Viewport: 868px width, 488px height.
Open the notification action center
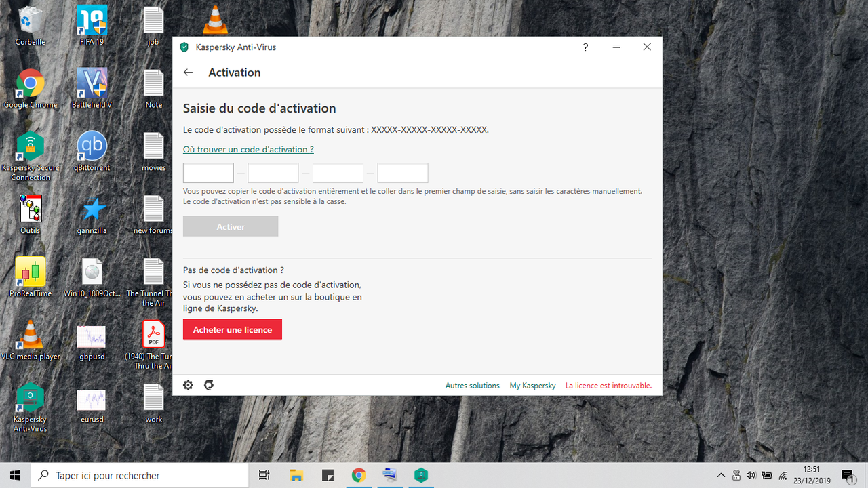pyautogui.click(x=848, y=475)
